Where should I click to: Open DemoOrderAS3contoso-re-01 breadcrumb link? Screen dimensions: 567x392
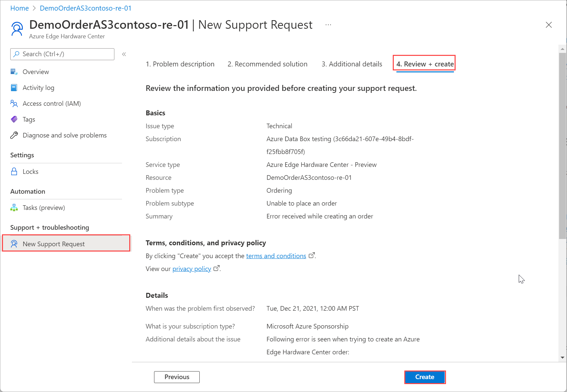86,8
